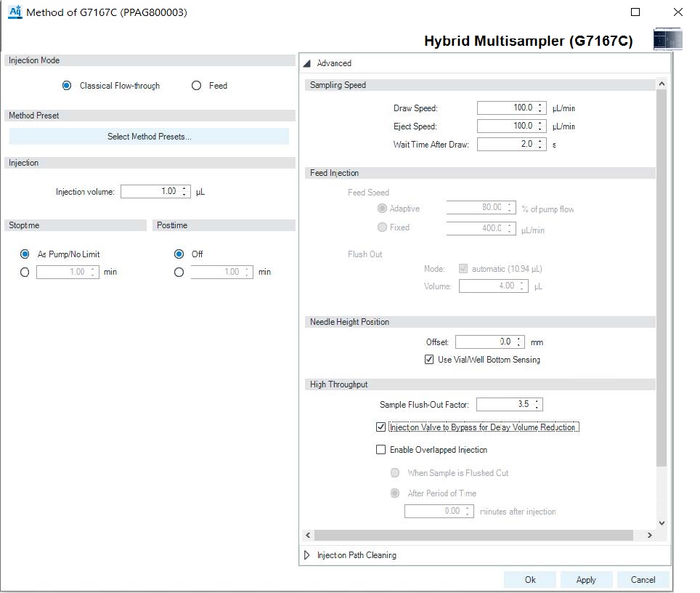
Task: Confirm changes with the Ok button
Action: tap(529, 579)
